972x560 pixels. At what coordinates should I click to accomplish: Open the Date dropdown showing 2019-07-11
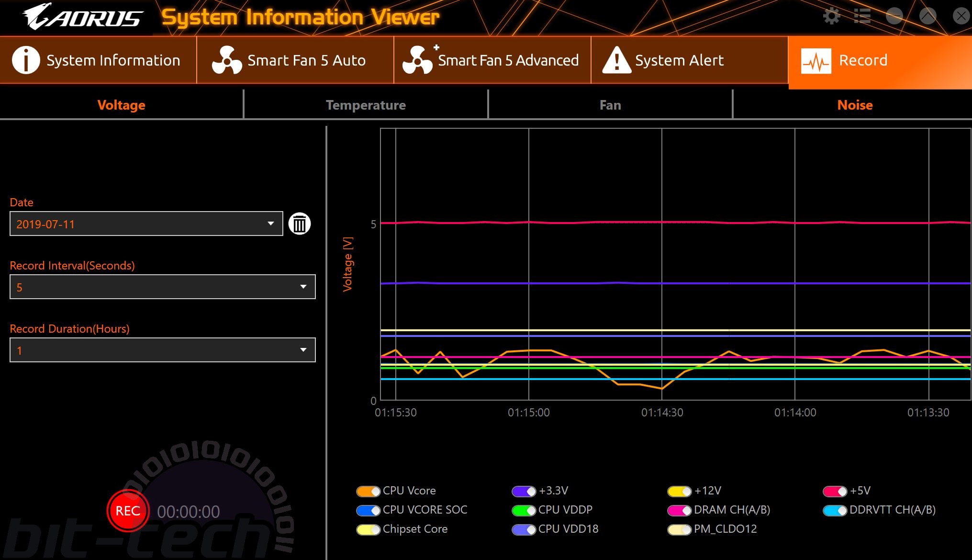point(146,224)
